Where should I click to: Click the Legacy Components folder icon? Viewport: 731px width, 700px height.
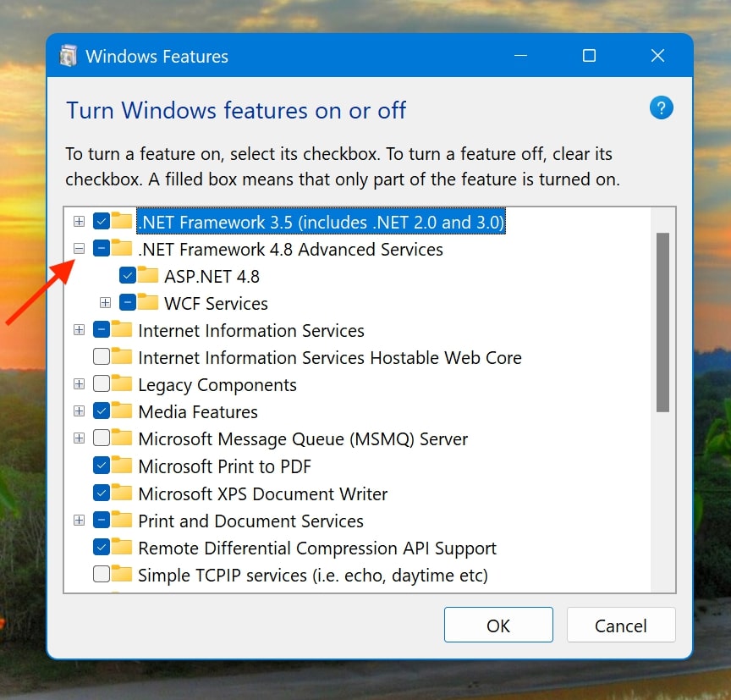click(121, 384)
